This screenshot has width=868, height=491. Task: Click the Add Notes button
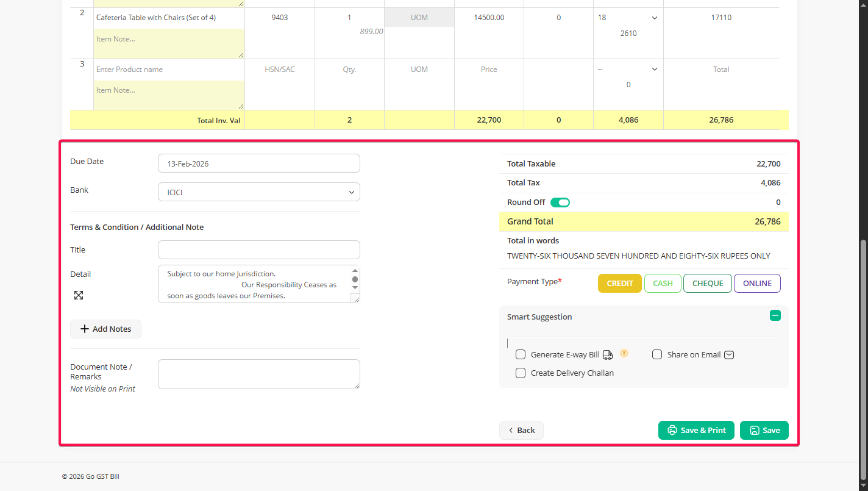(105, 329)
